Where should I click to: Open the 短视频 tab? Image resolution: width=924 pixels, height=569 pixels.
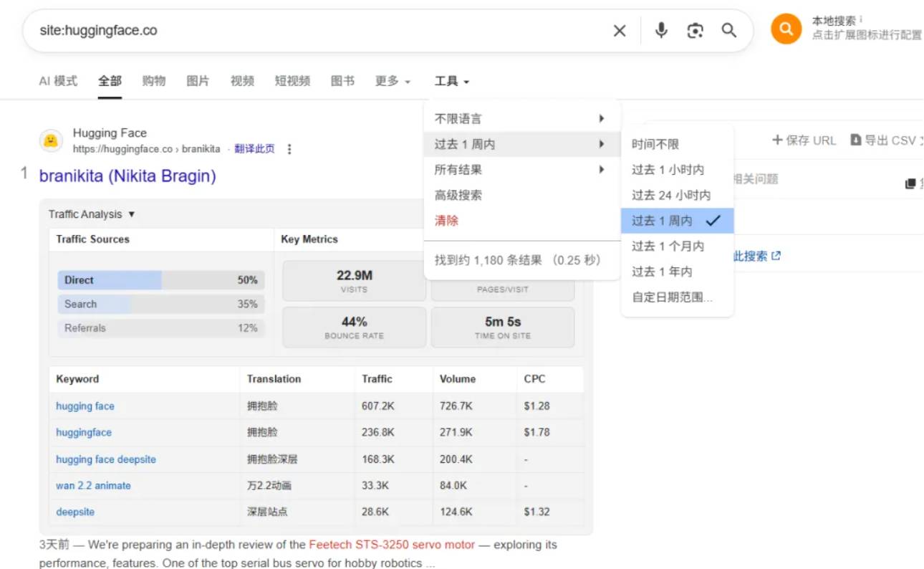point(292,81)
